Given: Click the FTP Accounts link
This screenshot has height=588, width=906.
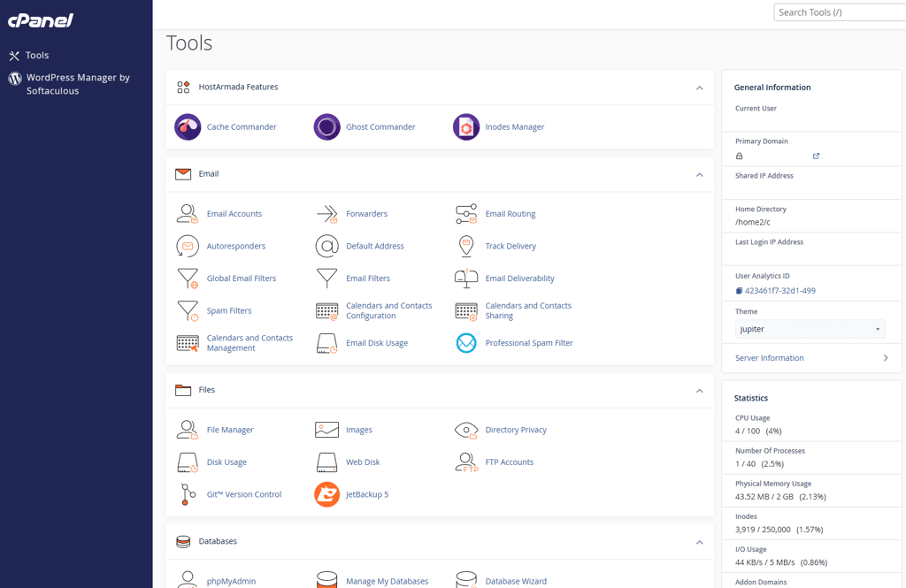Looking at the screenshot, I should tap(509, 462).
